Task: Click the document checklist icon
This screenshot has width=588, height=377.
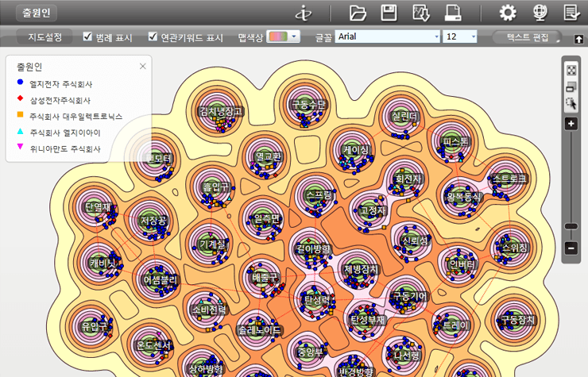Action: (571, 12)
